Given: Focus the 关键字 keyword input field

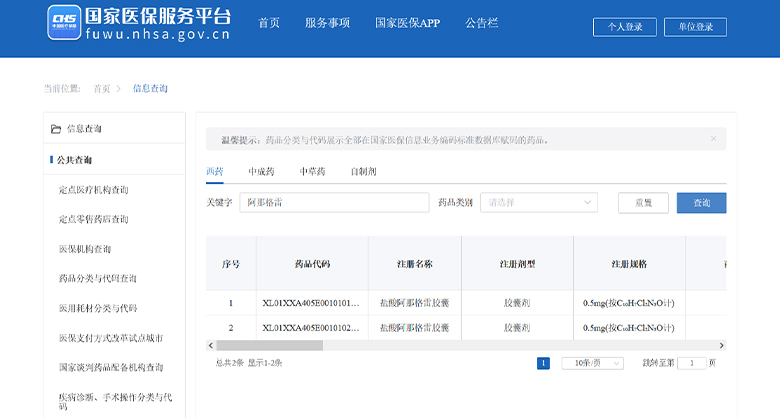Looking at the screenshot, I should tap(334, 203).
